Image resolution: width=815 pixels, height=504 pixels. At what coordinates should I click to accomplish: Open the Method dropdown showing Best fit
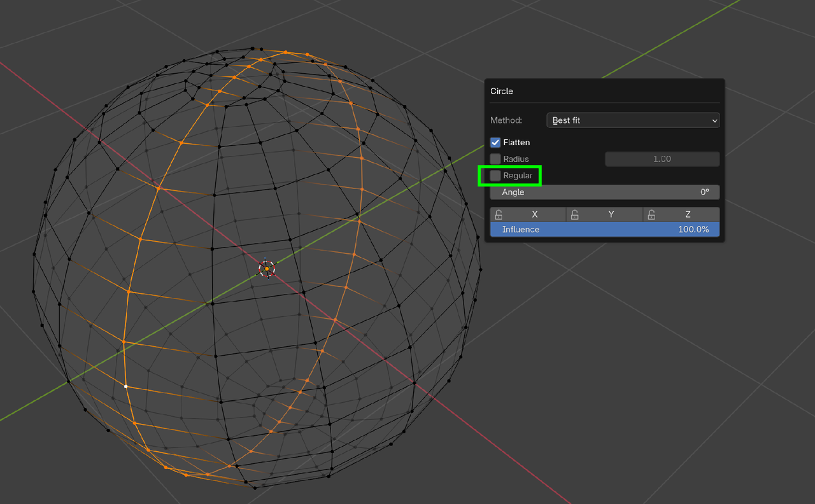[632, 120]
